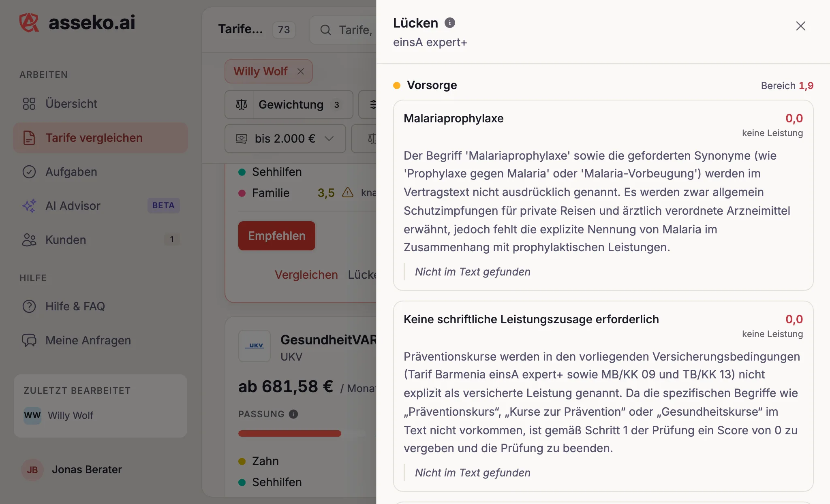This screenshot has width=830, height=504.
Task: Remove the Willy Wolf filter chip
Action: [301, 71]
